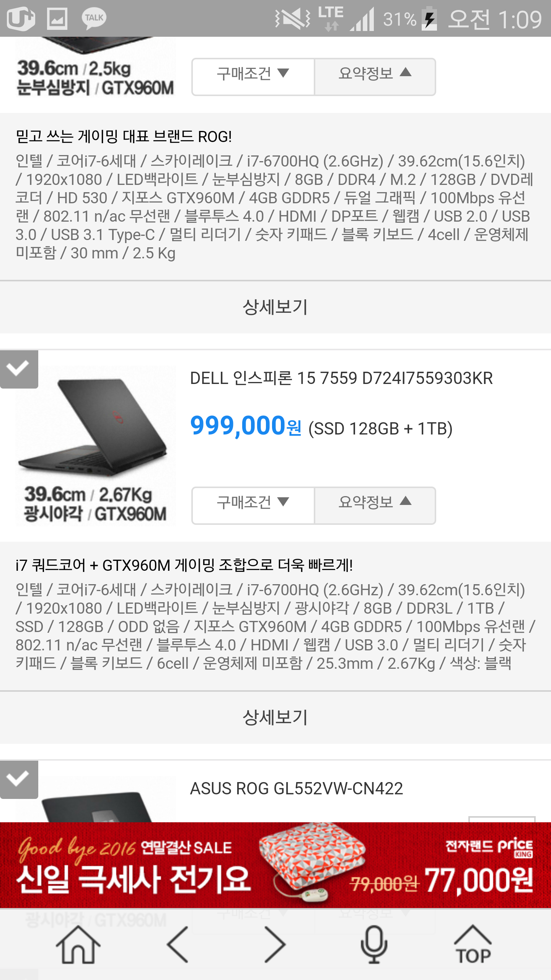Tap the Home icon in bottom bar

pyautogui.click(x=78, y=944)
